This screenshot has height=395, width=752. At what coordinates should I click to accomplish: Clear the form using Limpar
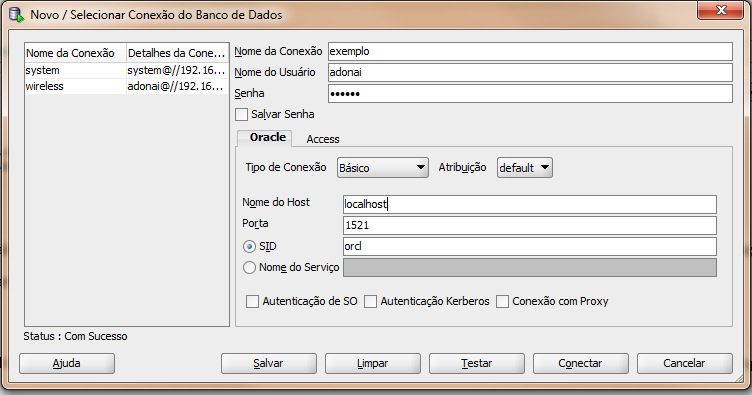click(x=373, y=363)
